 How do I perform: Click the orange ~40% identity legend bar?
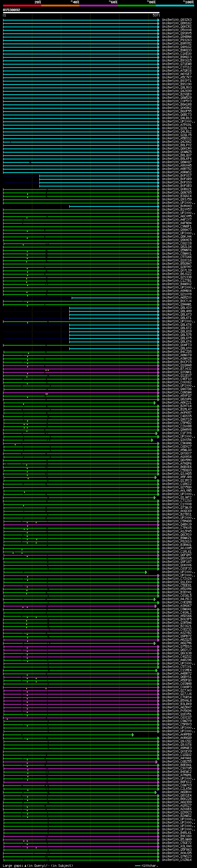tap(60, 6)
